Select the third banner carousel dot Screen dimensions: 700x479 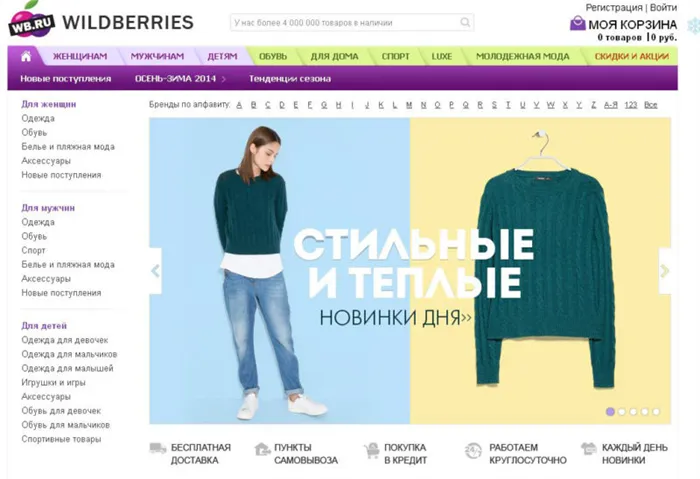click(x=633, y=412)
